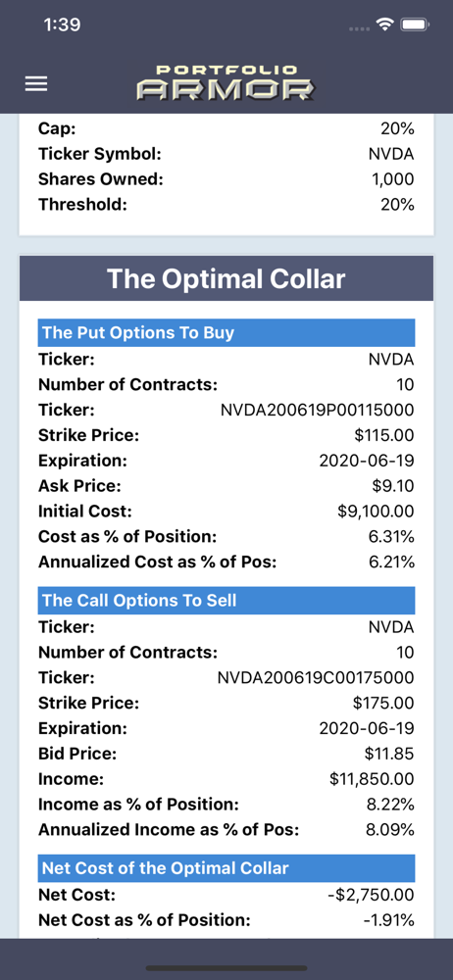This screenshot has height=980, width=453.
Task: Select The Optimal Collar header
Action: coord(226,278)
